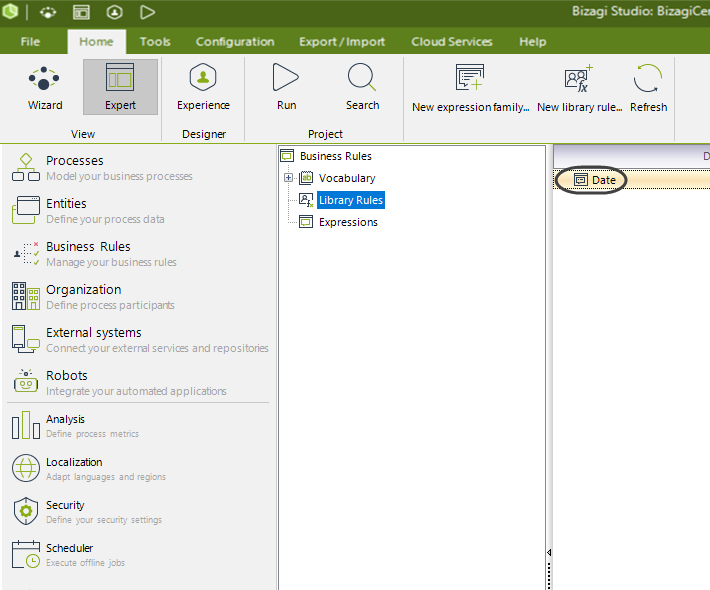Click 'Define your process data' description
This screenshot has width=710, height=590.
click(105, 219)
